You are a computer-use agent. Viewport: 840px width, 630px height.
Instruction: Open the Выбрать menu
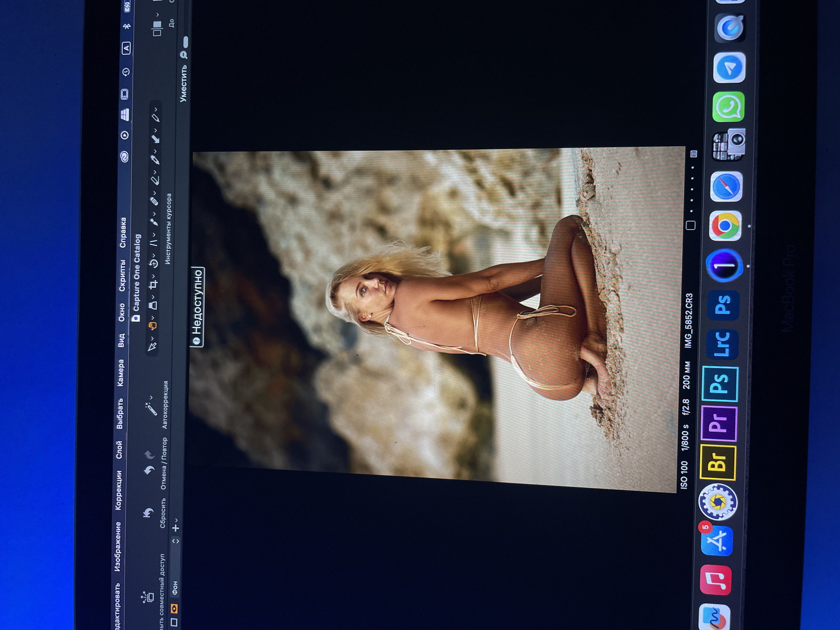coord(120,413)
